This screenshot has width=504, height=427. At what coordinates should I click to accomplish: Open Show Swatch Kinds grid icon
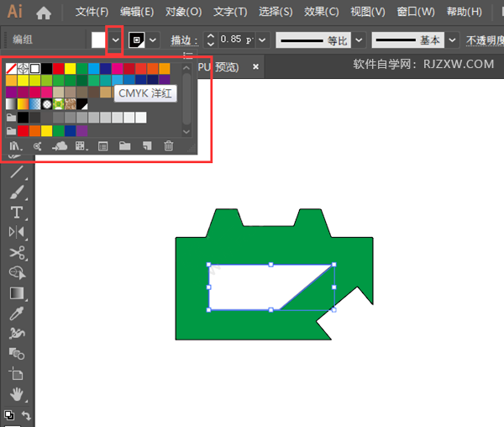(x=81, y=146)
